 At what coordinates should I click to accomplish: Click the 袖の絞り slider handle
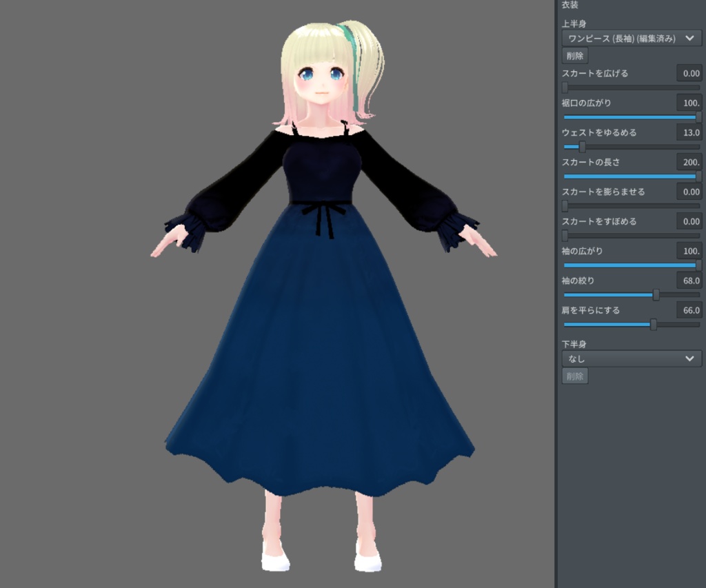click(x=656, y=295)
